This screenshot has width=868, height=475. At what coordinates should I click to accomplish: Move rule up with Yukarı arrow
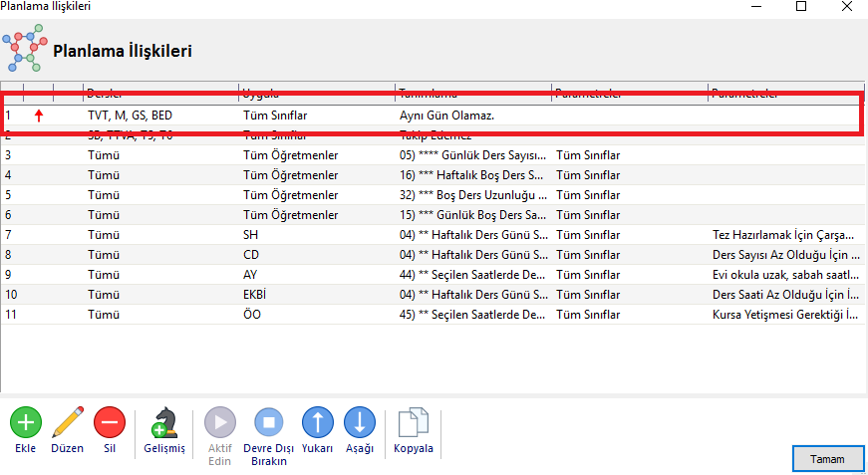point(318,422)
